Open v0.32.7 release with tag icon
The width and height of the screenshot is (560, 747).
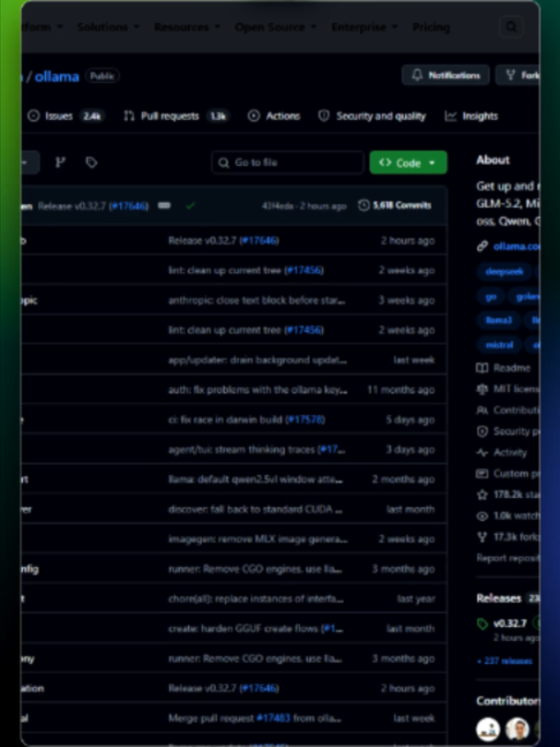[503, 623]
